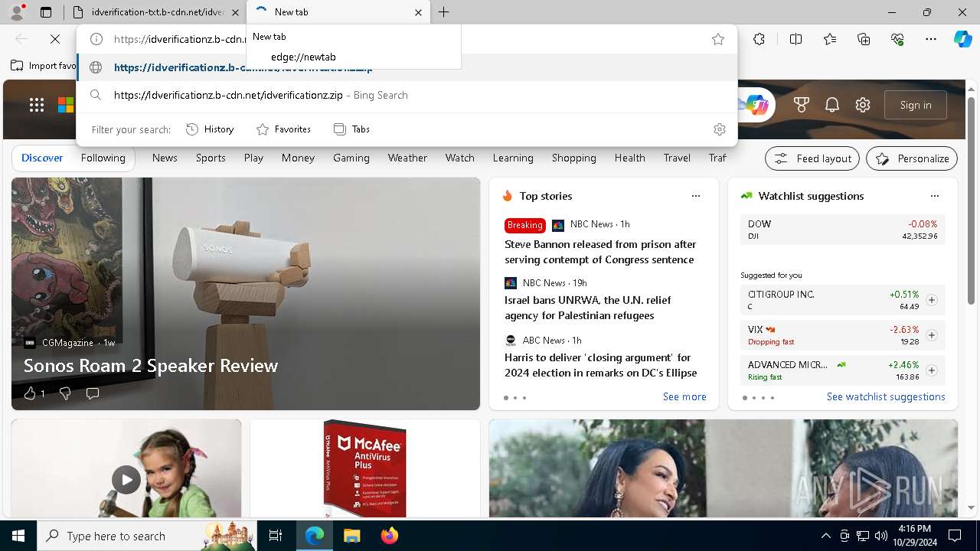Screen dimensions: 980x551
Task: Open Settings and more ellipsis menu
Action: pyautogui.click(x=931, y=39)
